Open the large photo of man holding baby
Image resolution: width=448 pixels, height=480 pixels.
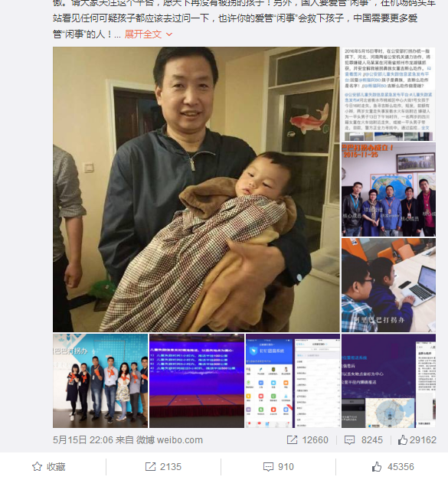click(x=196, y=189)
